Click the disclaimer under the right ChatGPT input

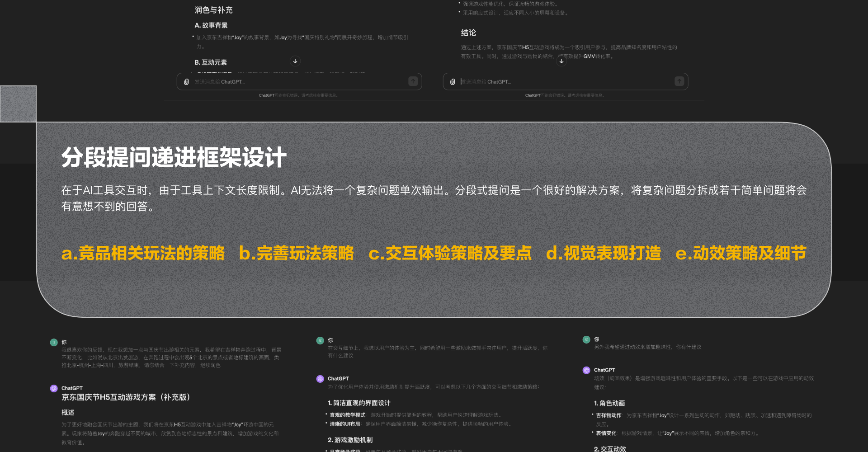tap(565, 95)
